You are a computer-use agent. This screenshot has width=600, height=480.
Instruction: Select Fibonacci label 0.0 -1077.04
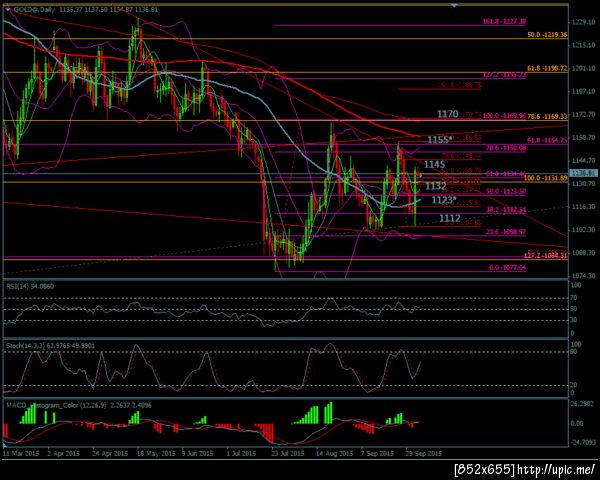pos(507,268)
